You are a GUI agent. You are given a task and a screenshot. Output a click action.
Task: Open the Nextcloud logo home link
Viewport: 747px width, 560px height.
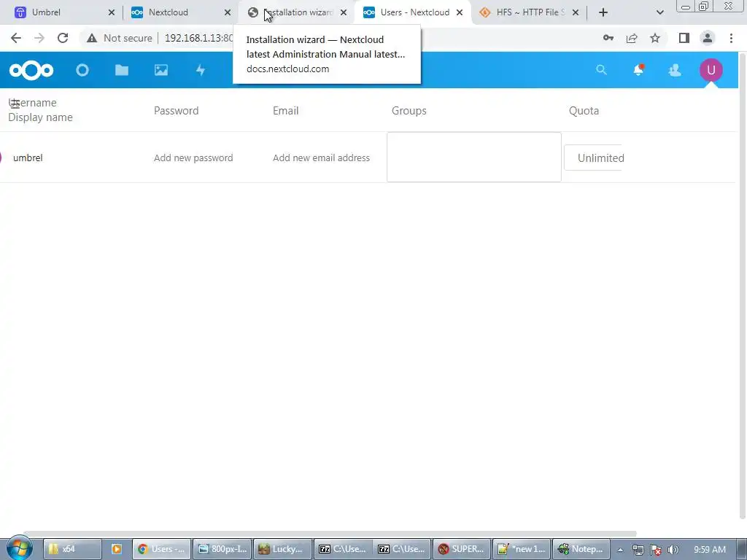[31, 71]
